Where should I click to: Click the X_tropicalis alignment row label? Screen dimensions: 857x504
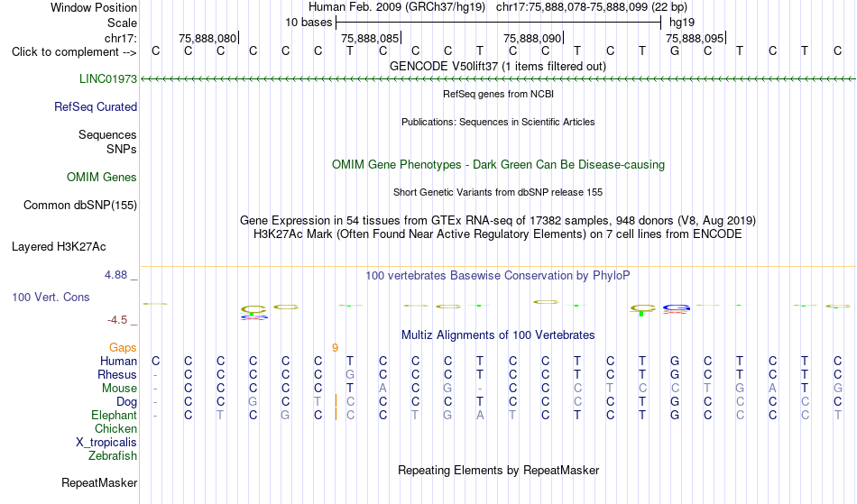pyautogui.click(x=106, y=443)
